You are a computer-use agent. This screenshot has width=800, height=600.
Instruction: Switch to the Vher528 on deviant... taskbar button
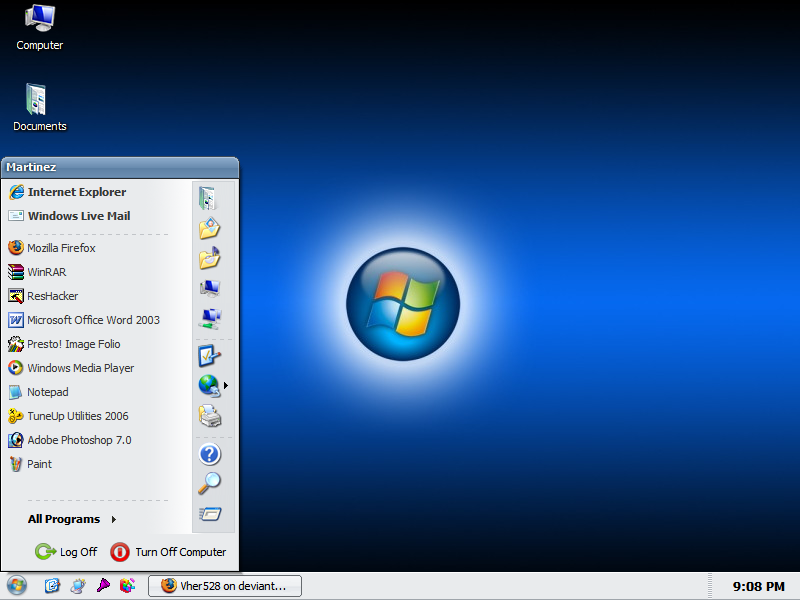coord(225,586)
